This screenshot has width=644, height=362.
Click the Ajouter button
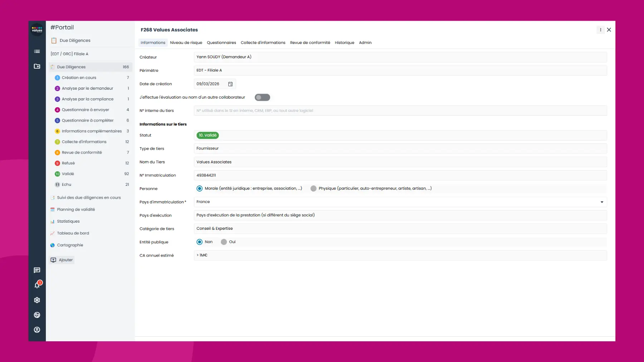click(x=62, y=260)
